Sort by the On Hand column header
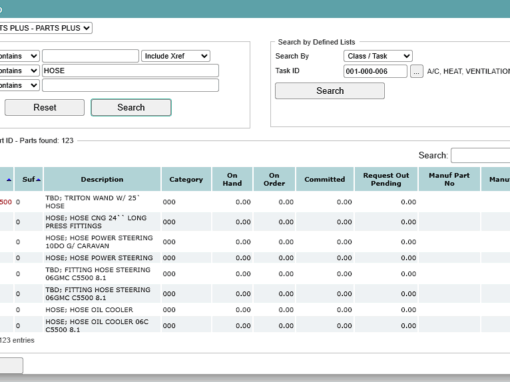This screenshot has height=382, width=510. (x=232, y=179)
